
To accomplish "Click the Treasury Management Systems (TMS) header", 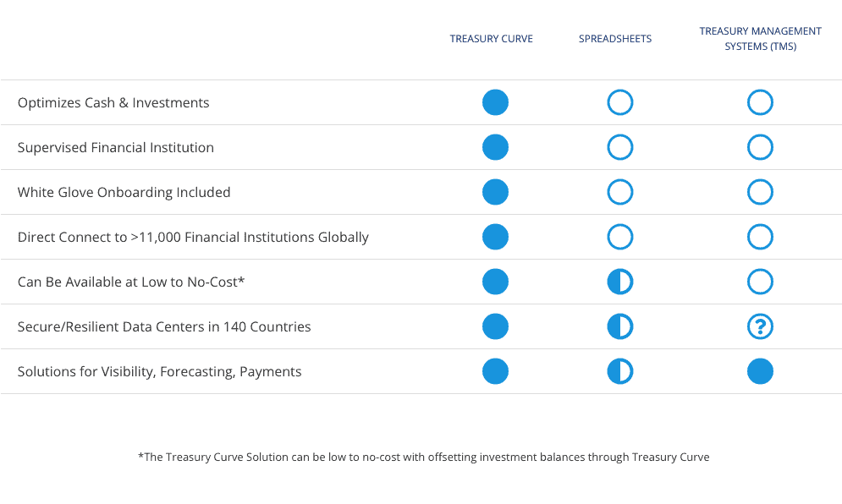I will 761,39.
